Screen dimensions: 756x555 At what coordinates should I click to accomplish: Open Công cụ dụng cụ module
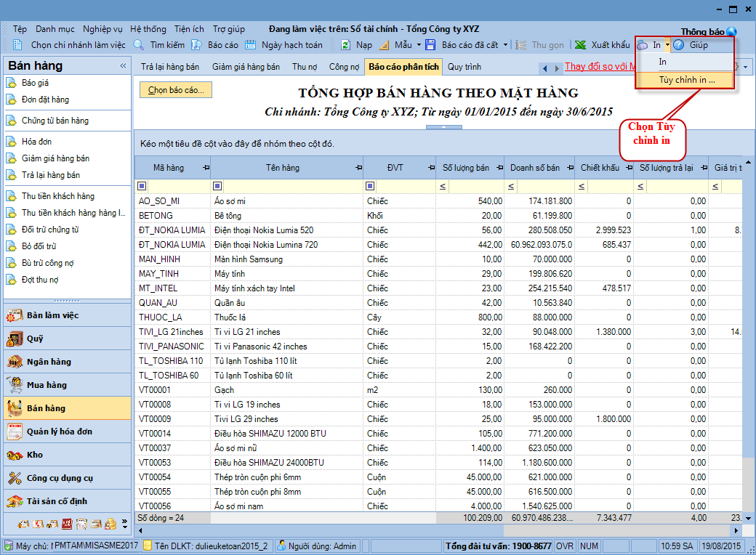tap(68, 478)
